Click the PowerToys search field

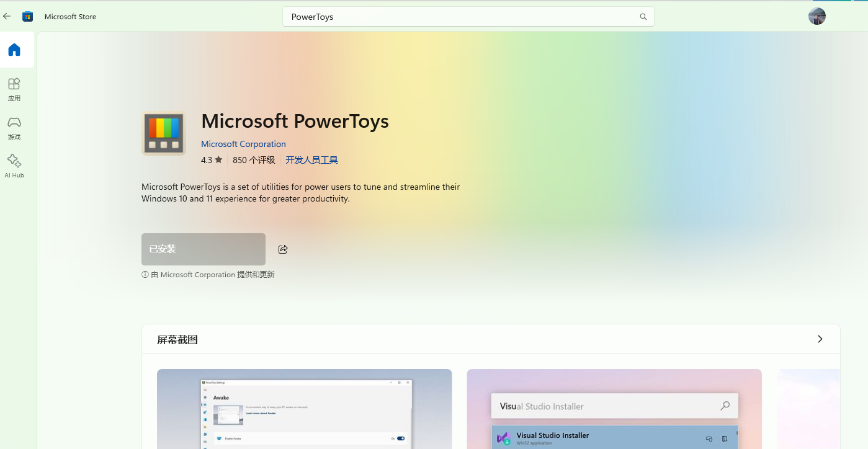[468, 17]
